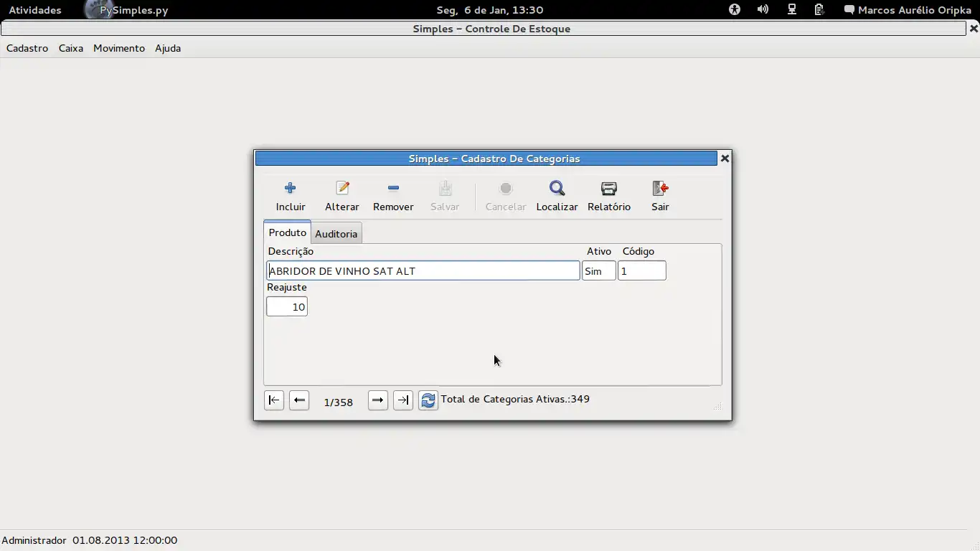Click the Remover minus icon
Viewport: 980px width, 551px height.
(393, 188)
